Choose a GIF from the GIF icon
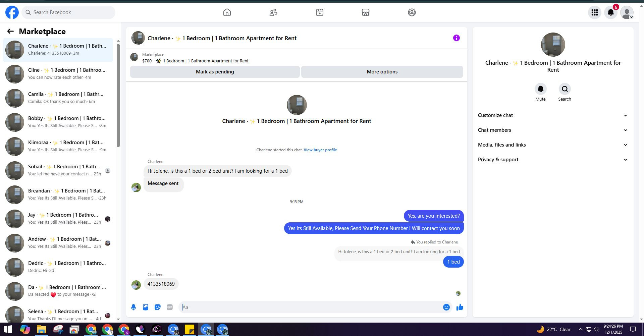Image resolution: width=644 pixels, height=336 pixels. pos(170,307)
